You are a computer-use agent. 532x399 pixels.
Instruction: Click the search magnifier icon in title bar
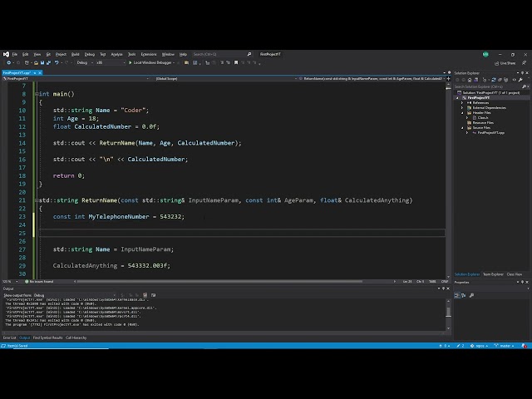249,54
